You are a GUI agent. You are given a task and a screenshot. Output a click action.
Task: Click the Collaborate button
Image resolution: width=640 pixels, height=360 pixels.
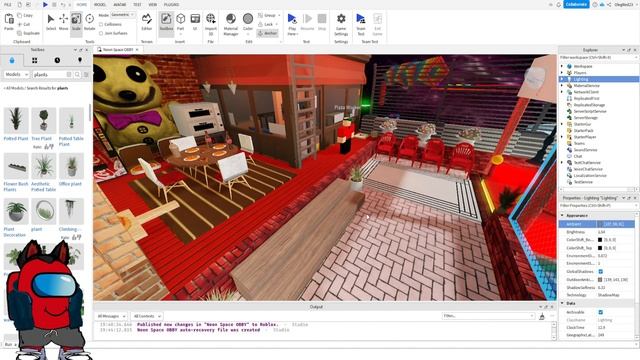point(576,4)
